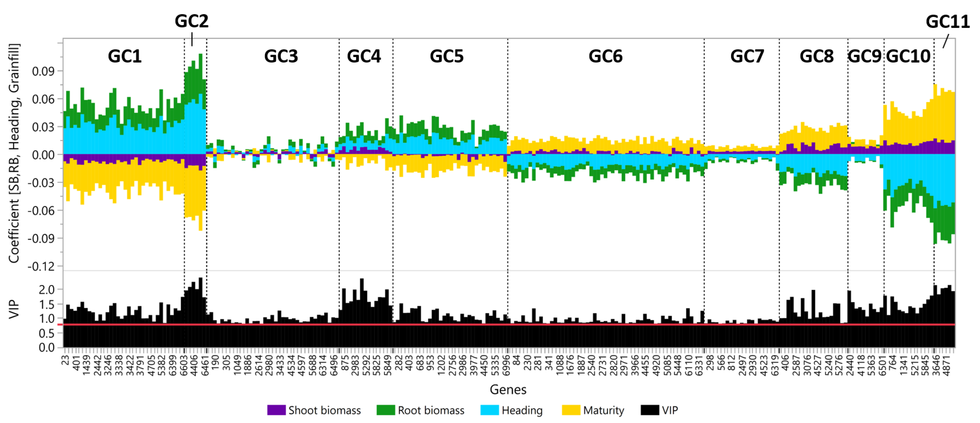Screen dimensions: 980x423
Task: Click the GC8 cluster heading
Action: click(x=817, y=56)
